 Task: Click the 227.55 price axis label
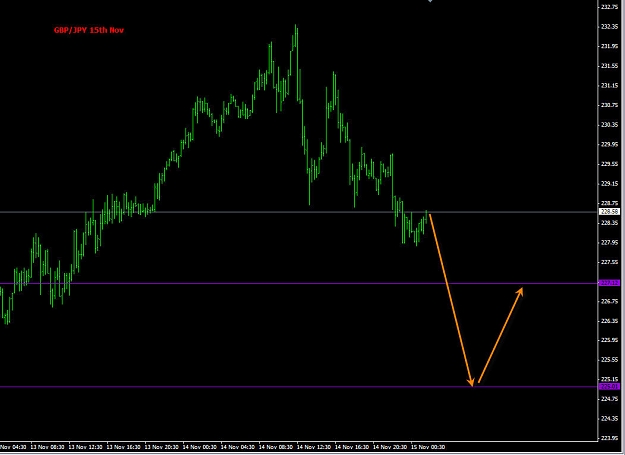pos(609,262)
